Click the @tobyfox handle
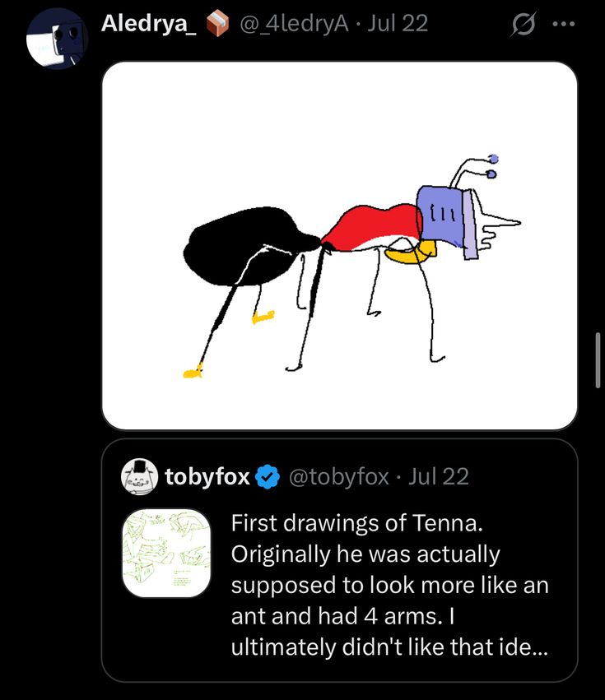Image resolution: width=605 pixels, height=700 pixels. coord(337,477)
